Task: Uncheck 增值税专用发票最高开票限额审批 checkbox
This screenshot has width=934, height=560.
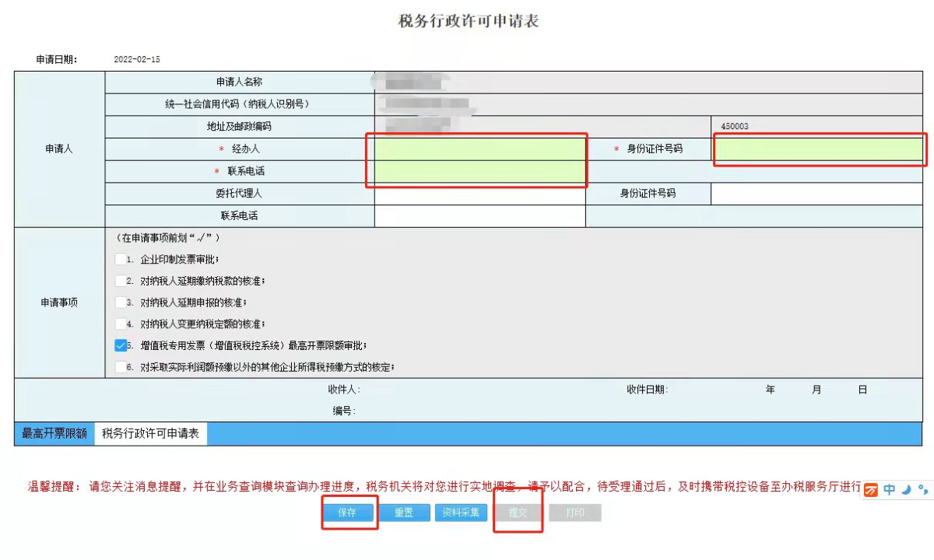Action: coord(120,345)
